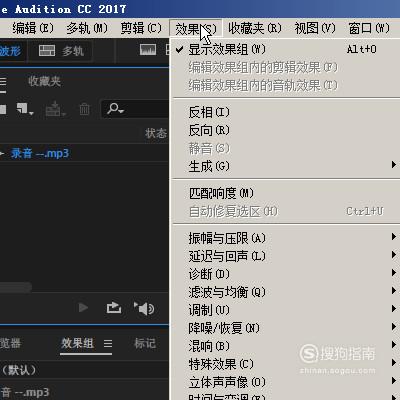Open the 收藏夹 panel tab
Viewport: 400px width, 400px height.
(44, 81)
